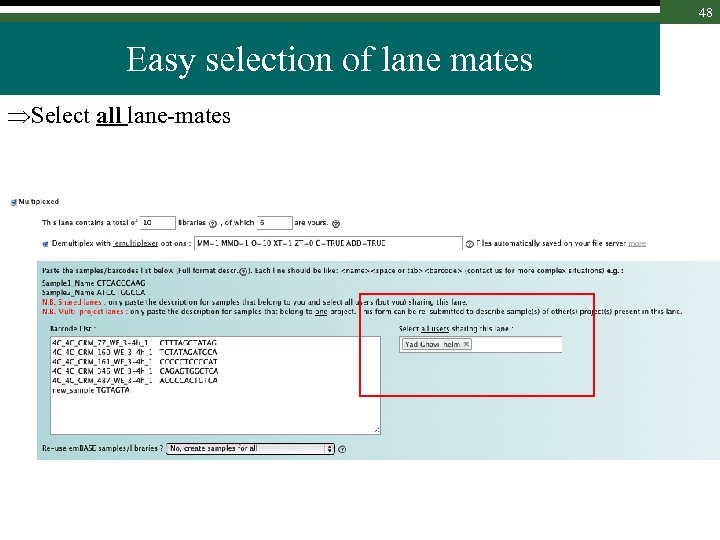Image resolution: width=720 pixels, height=540 pixels.
Task: Remove Yad Ghavi-helm from selected users
Action: [466, 344]
